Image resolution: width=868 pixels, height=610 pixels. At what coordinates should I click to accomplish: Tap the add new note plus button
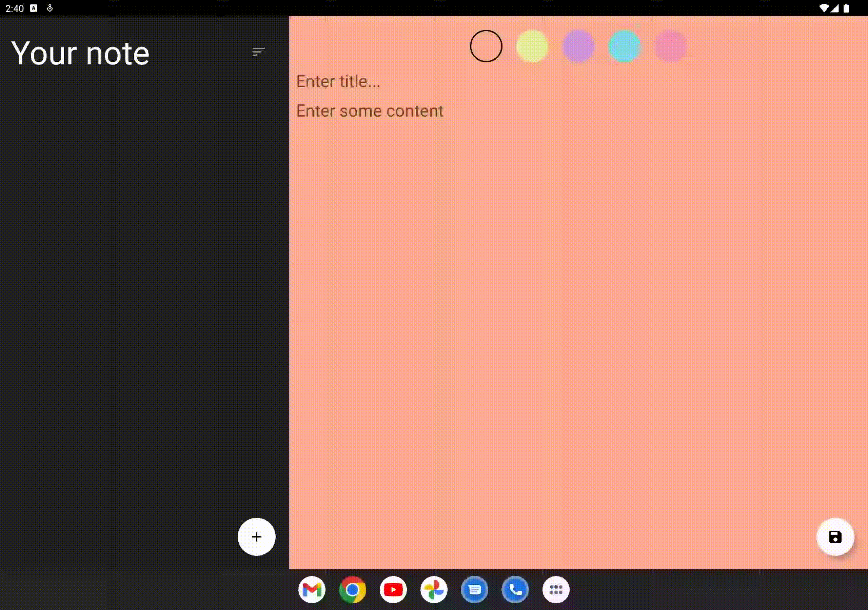256,537
